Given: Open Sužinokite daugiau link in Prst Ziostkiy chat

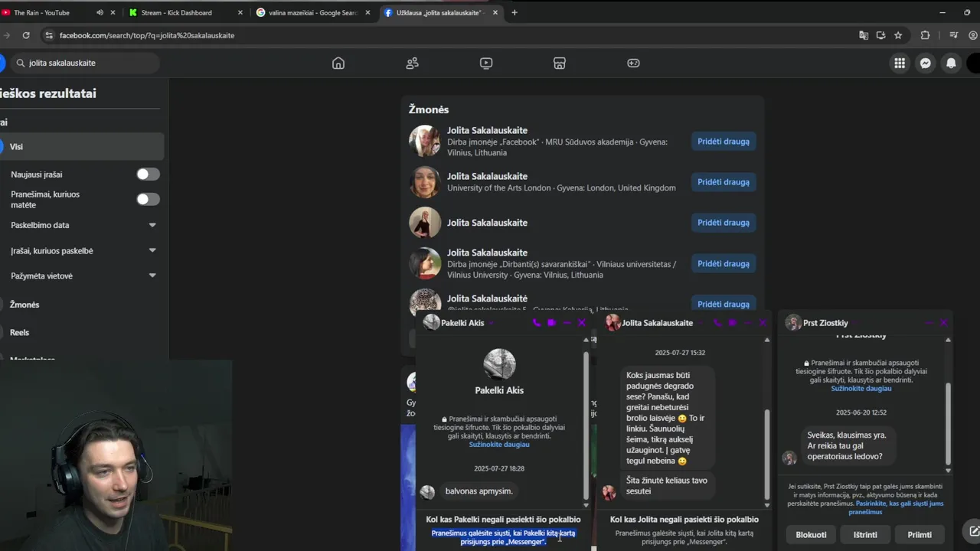Looking at the screenshot, I should pyautogui.click(x=861, y=388).
